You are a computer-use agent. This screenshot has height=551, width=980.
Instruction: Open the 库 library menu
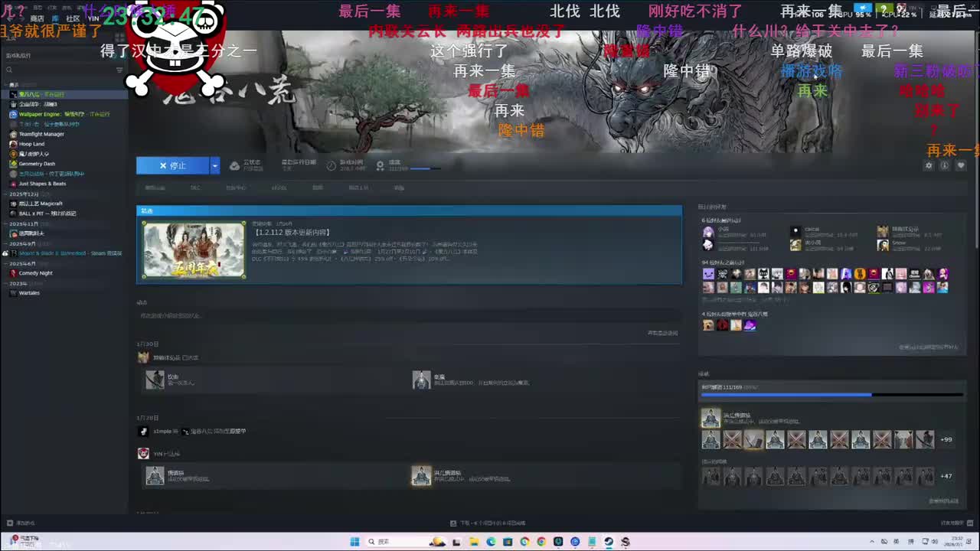pyautogui.click(x=54, y=18)
